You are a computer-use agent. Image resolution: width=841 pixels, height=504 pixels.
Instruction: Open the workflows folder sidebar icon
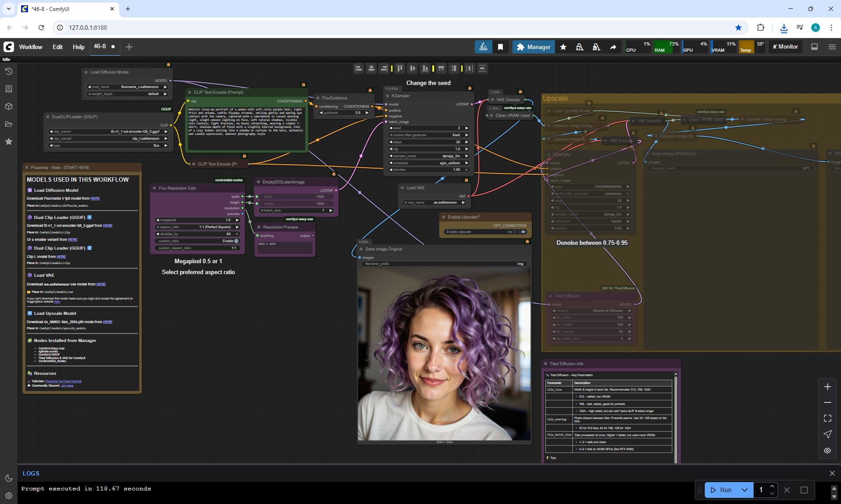tap(8, 124)
